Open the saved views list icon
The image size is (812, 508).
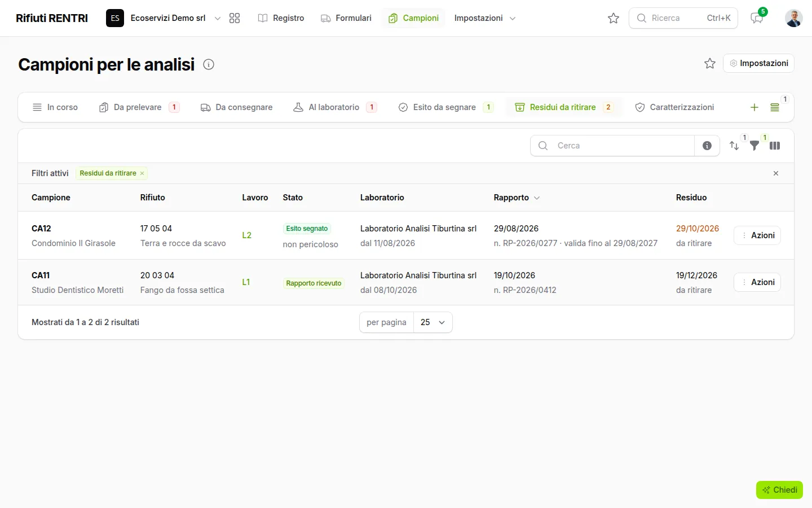point(775,107)
